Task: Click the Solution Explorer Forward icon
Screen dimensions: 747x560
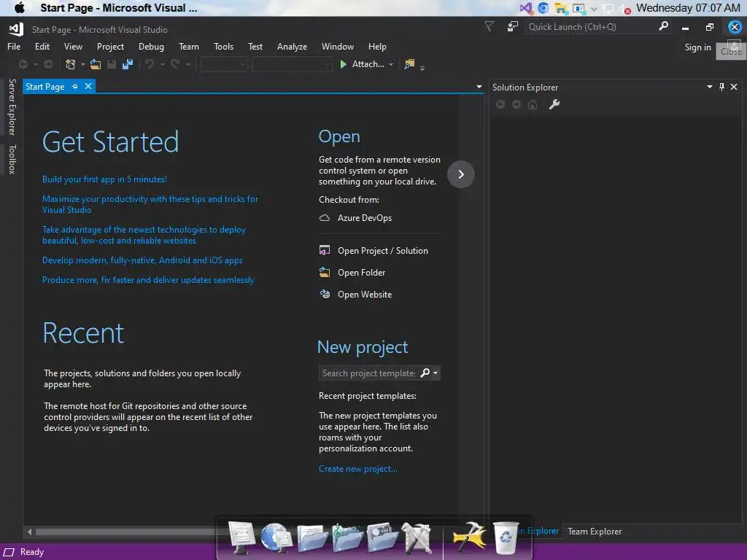Action: click(516, 104)
